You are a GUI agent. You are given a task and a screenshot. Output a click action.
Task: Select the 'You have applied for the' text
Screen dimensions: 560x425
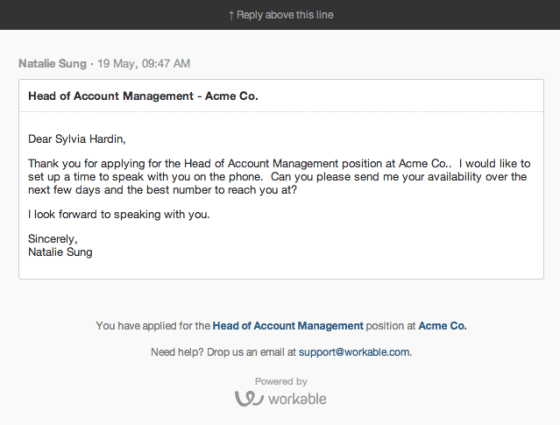(153, 326)
